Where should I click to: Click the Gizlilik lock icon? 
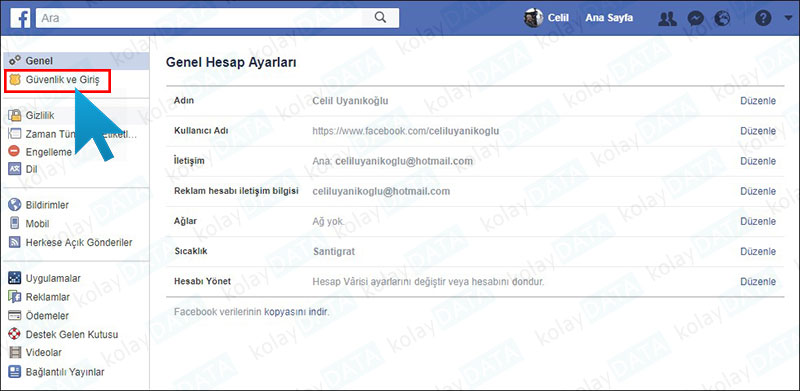pyautogui.click(x=15, y=115)
